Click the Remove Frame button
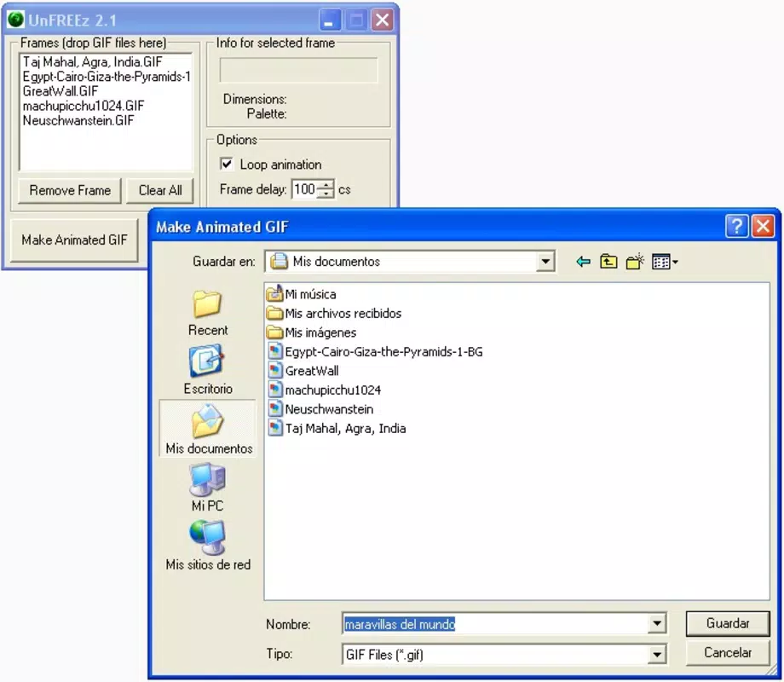This screenshot has height=682, width=784. point(70,191)
